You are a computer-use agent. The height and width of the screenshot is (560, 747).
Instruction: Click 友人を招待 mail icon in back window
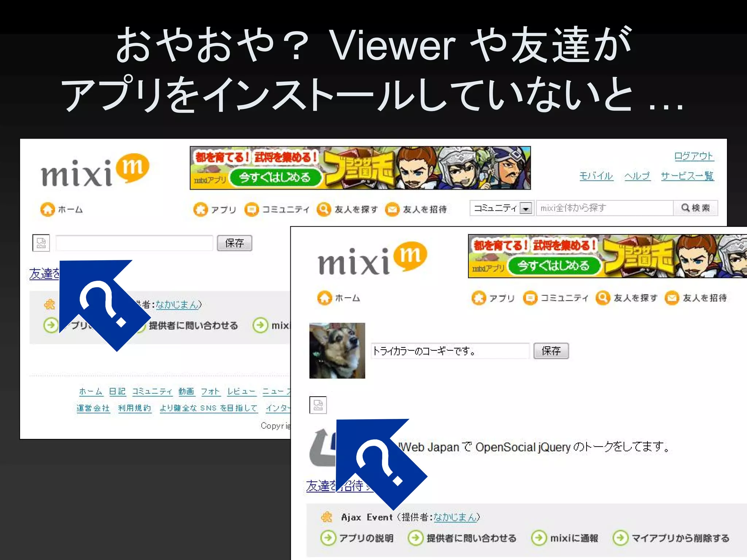click(x=392, y=209)
